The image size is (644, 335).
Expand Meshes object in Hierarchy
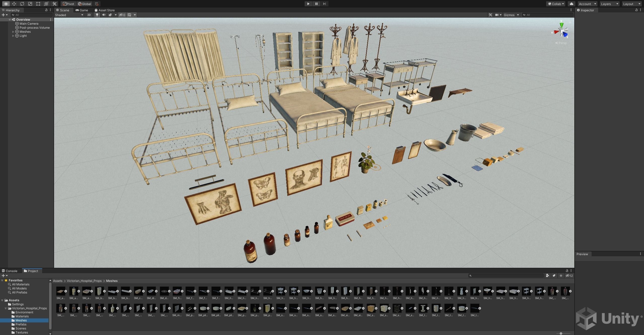(13, 32)
